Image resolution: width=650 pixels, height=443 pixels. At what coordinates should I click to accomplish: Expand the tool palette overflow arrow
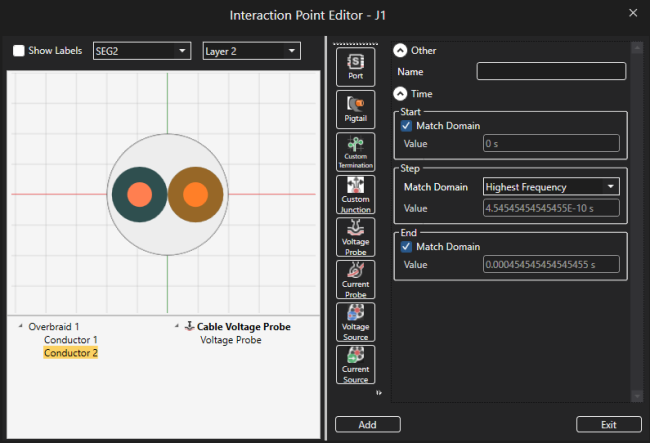tap(378, 392)
